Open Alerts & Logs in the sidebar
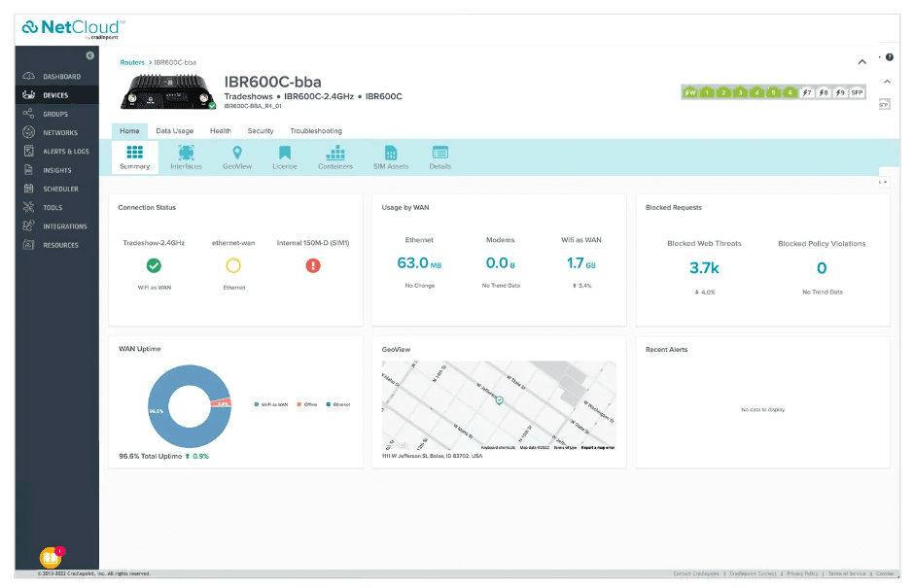914x588 pixels. coord(64,152)
